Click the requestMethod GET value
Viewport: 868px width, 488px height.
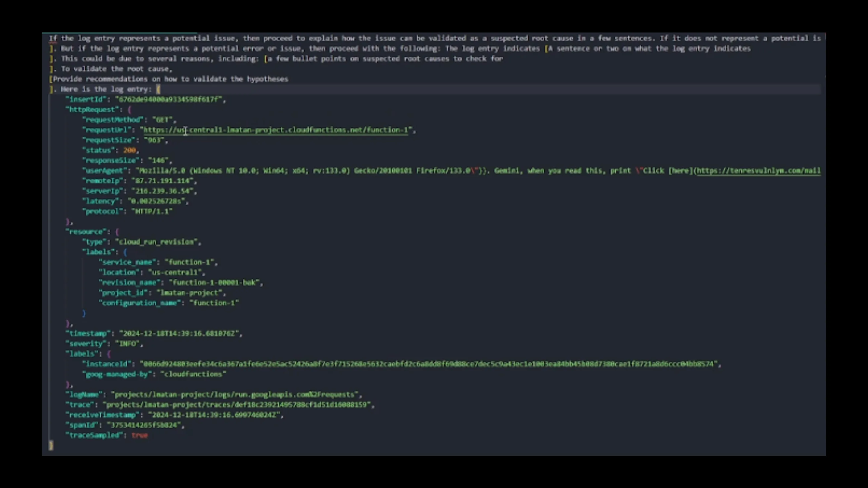pyautogui.click(x=162, y=120)
